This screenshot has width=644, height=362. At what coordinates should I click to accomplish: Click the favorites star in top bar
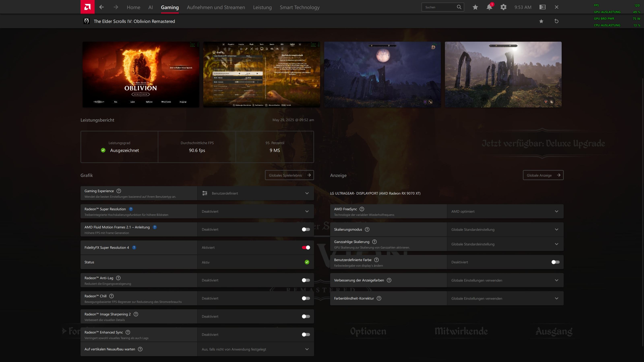coord(475,7)
